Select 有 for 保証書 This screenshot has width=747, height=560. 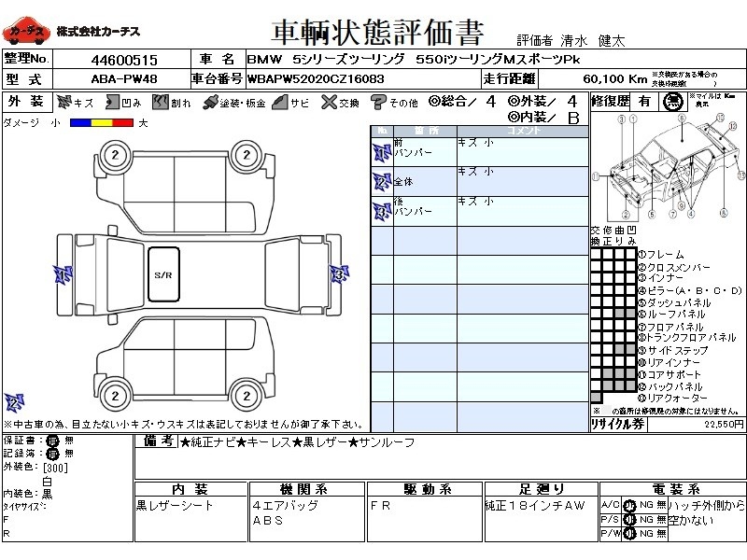(52, 441)
